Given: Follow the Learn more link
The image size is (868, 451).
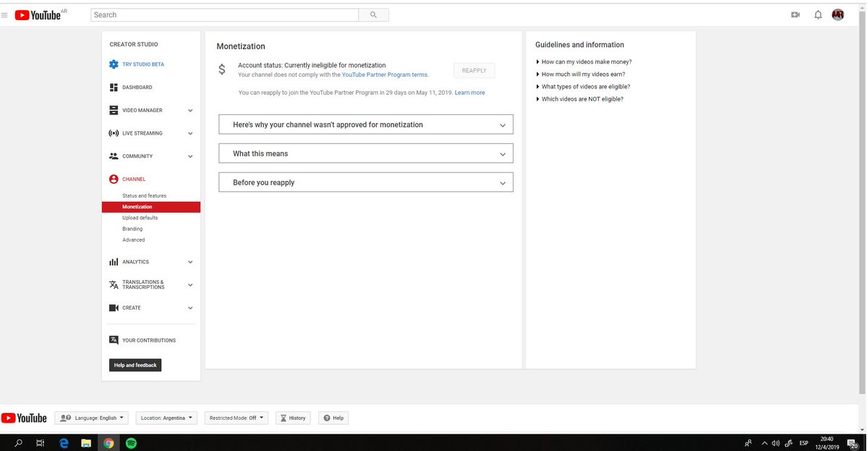Looking at the screenshot, I should click(x=470, y=93).
